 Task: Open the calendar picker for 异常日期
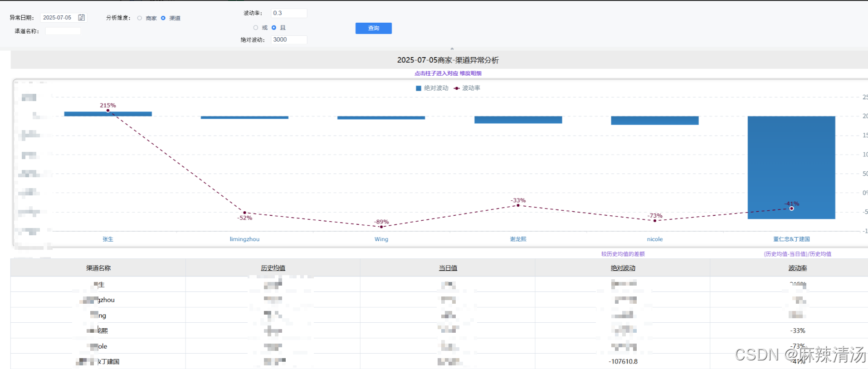pos(82,18)
